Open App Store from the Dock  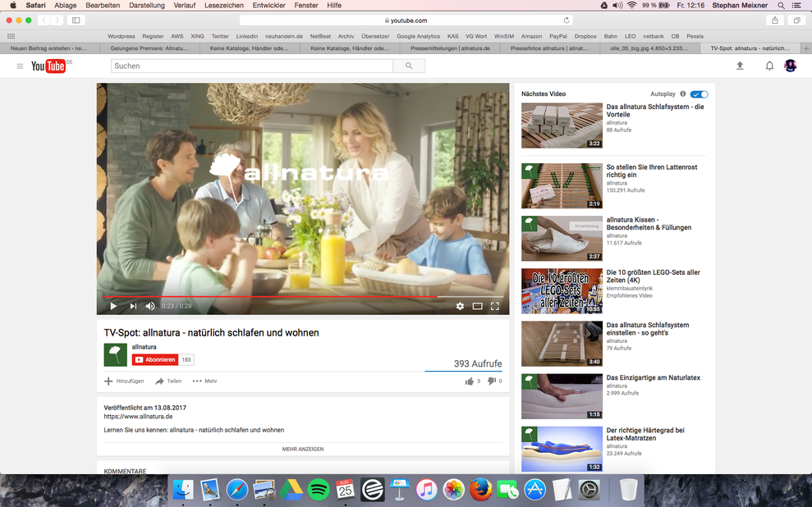[x=535, y=490]
